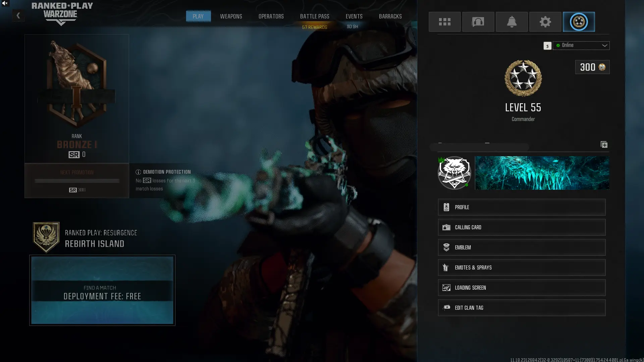
Task: Open the Barracks tab
Action: pyautogui.click(x=390, y=16)
